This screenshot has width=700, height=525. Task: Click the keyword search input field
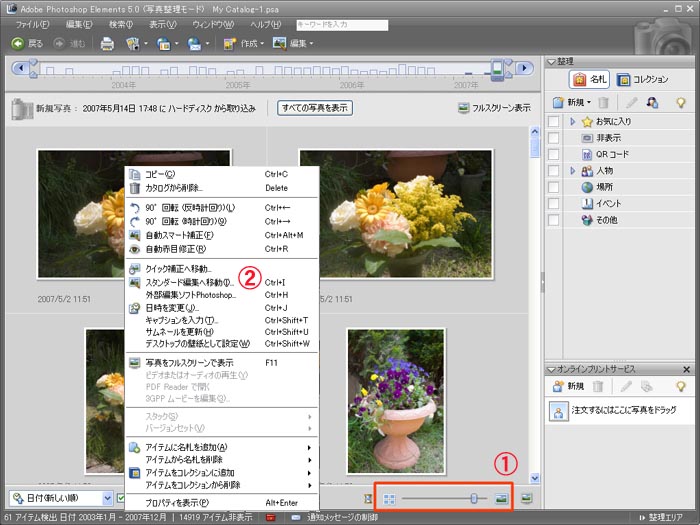tap(342, 25)
